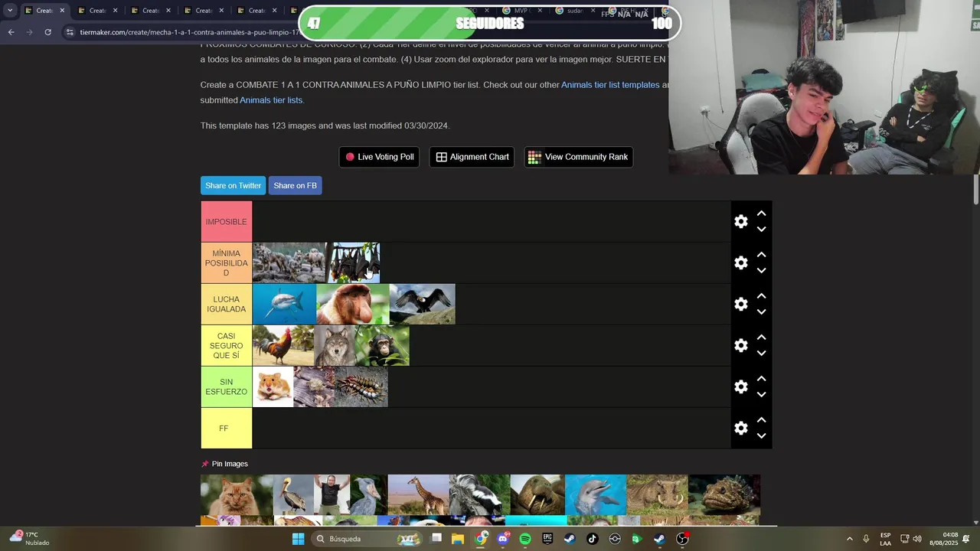Follow the Animals tier lists link

tap(271, 100)
